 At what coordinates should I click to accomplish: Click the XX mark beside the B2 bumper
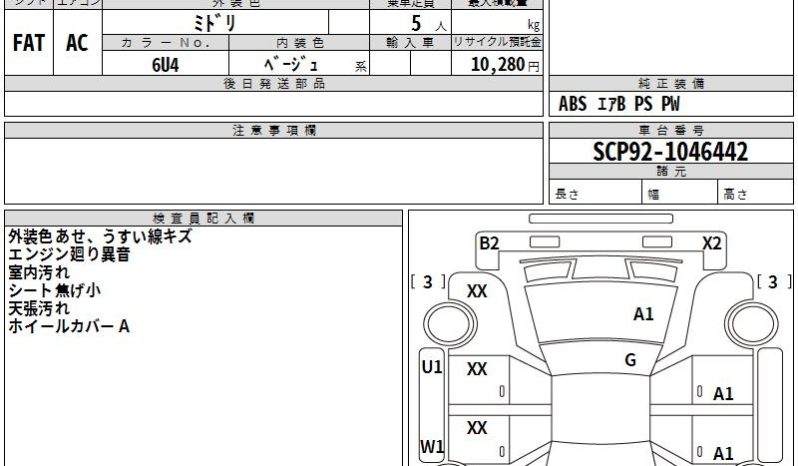pyautogui.click(x=477, y=292)
